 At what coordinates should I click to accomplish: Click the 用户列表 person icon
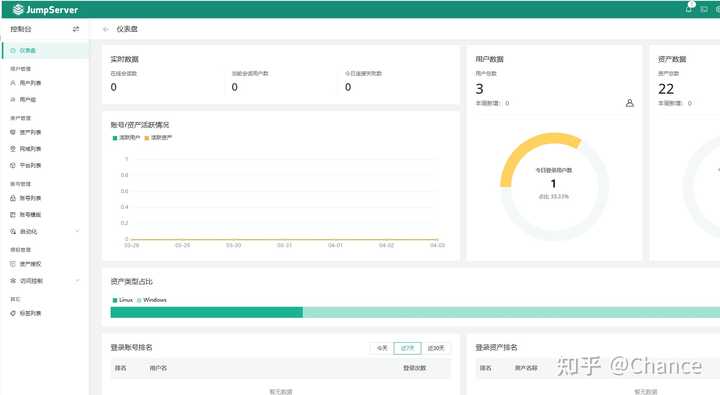coord(13,83)
